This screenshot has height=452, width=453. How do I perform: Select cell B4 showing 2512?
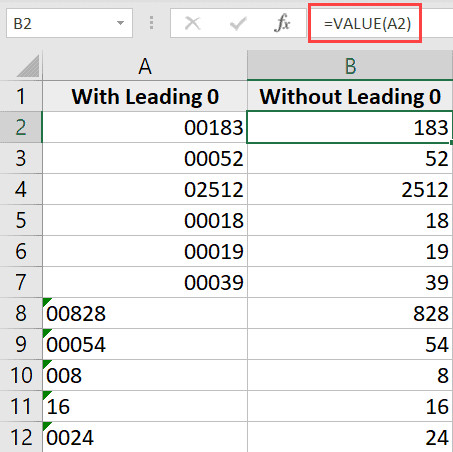point(350,189)
